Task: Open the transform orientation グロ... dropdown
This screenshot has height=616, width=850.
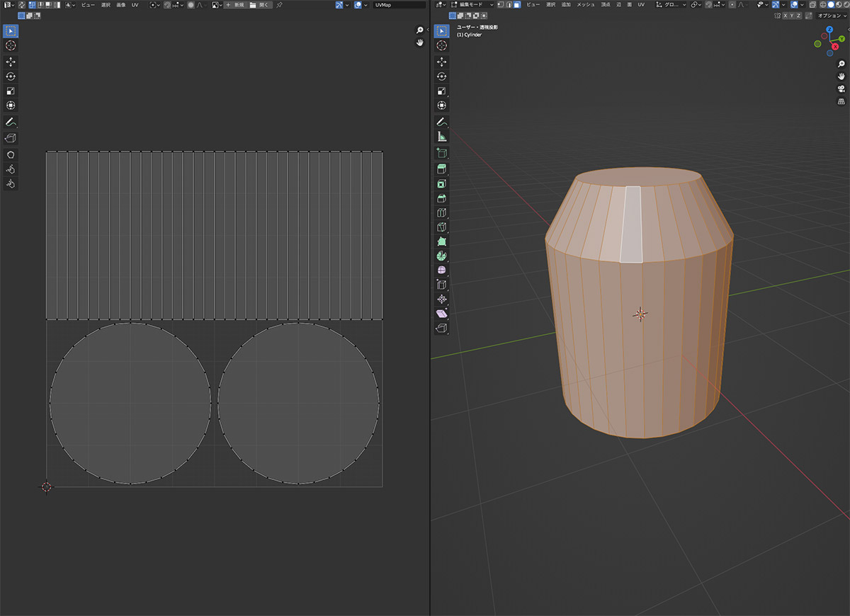Action: (671, 5)
